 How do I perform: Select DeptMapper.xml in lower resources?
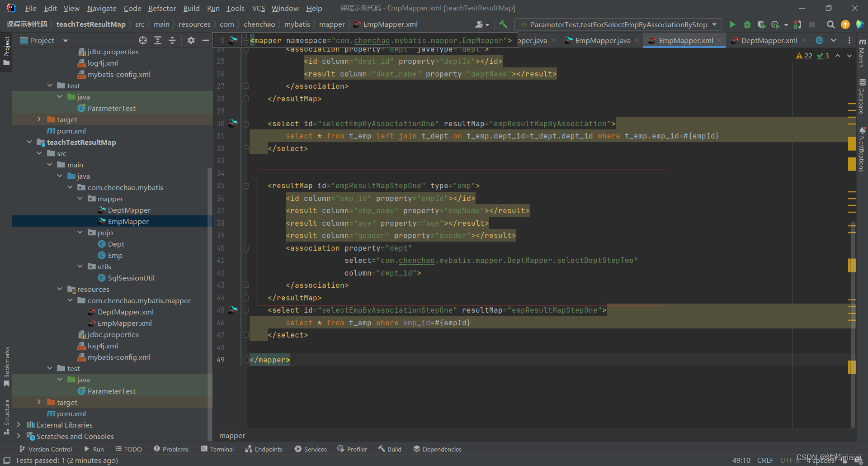pos(125,312)
